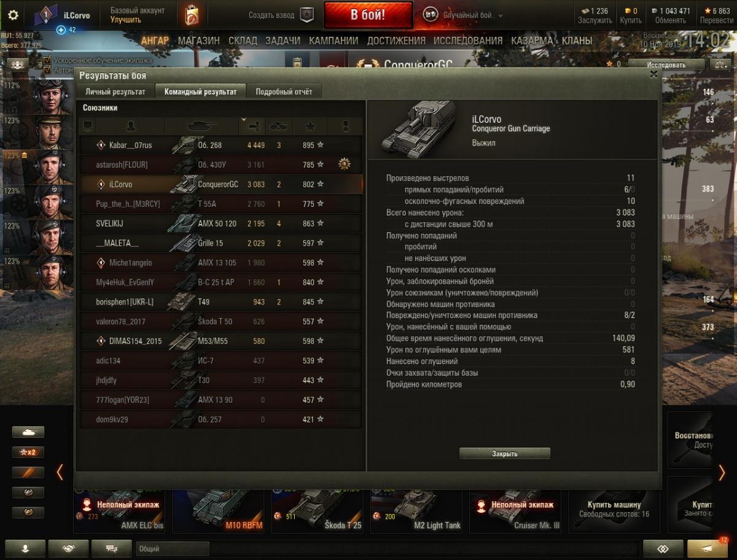Screen dimensions: 737x560
Task: Toggle the elite tanks x2 star filter
Action: [x=28, y=452]
